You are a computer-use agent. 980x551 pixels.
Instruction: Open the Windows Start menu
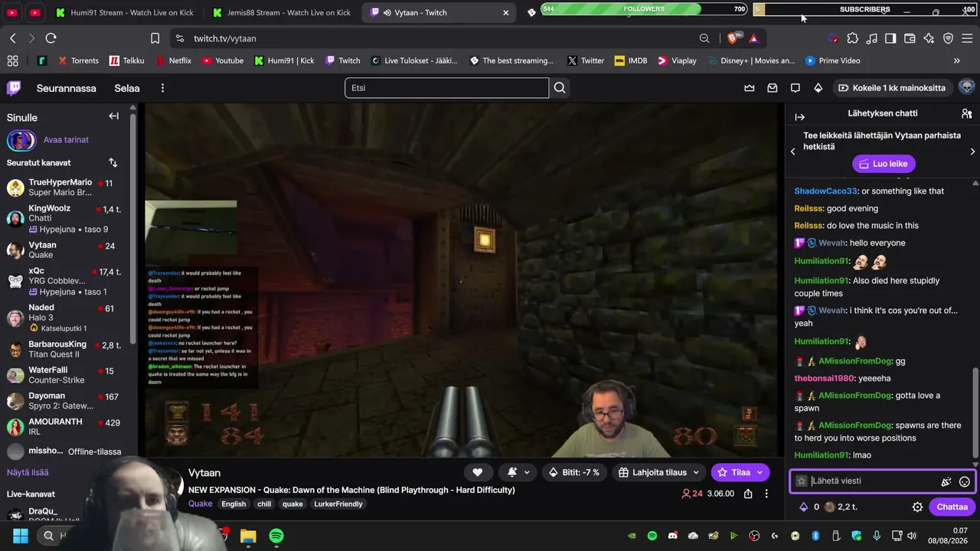tap(20, 536)
